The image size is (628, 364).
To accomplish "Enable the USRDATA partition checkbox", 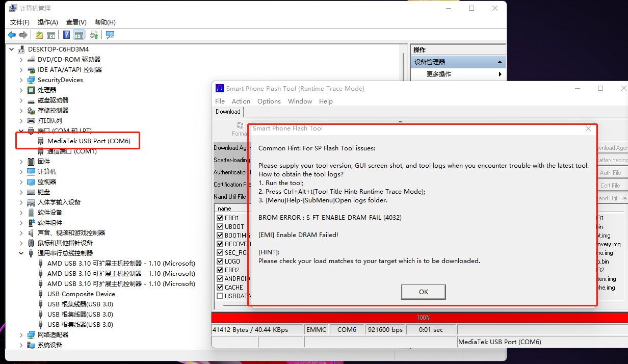I will coord(220,296).
